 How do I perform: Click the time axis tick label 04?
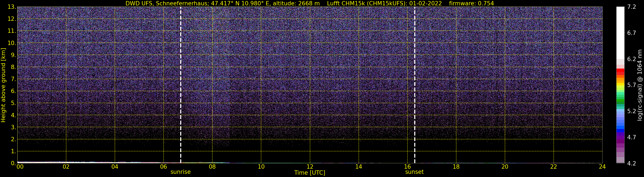point(115,167)
